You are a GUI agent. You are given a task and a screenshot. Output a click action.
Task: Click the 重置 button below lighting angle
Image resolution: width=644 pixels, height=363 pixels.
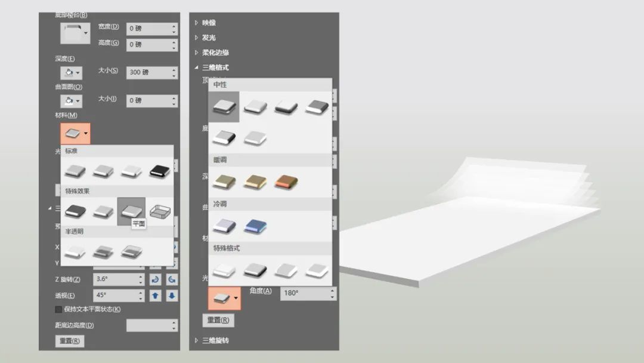218,320
